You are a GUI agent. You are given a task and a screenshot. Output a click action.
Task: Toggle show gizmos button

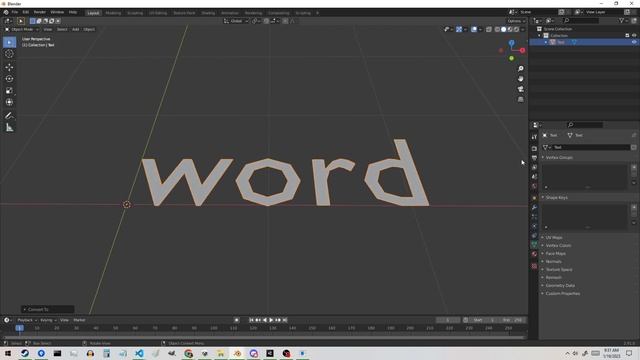(459, 29)
